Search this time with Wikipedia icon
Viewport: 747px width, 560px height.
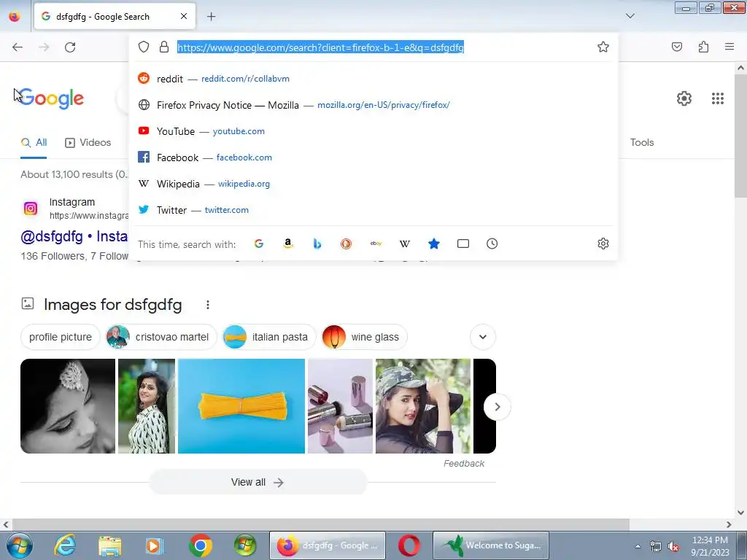[404, 244]
